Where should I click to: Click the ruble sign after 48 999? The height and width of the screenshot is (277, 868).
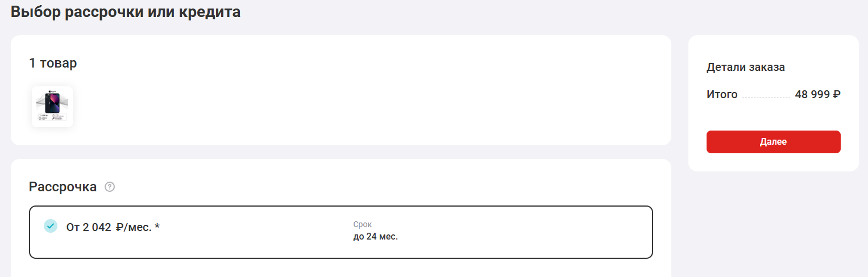(x=837, y=95)
